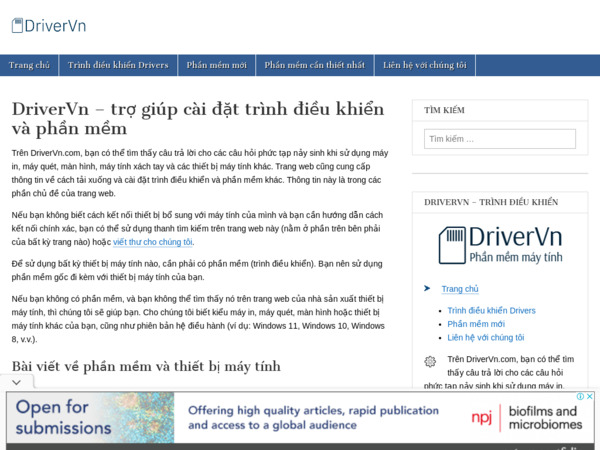
Task: Open sidebar Trang chủ link
Action: tap(460, 289)
